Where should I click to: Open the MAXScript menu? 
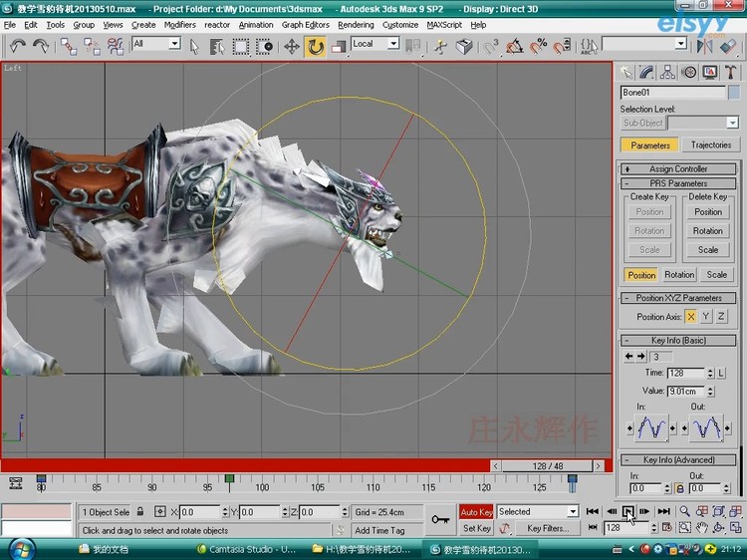pyautogui.click(x=444, y=25)
